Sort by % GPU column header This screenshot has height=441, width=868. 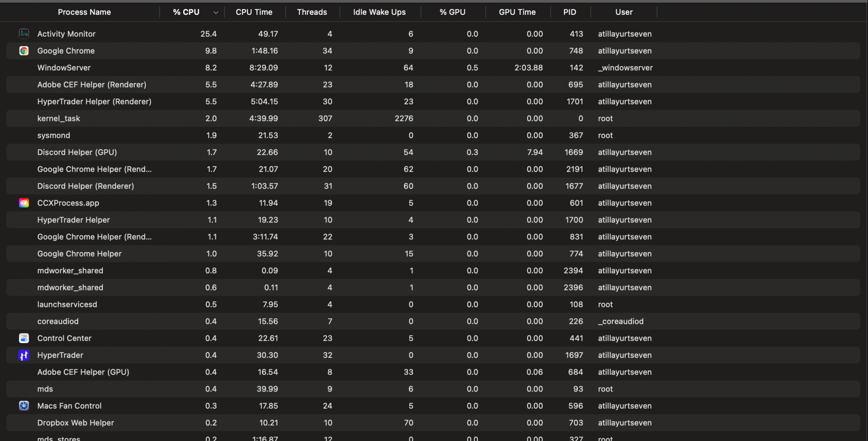(452, 12)
